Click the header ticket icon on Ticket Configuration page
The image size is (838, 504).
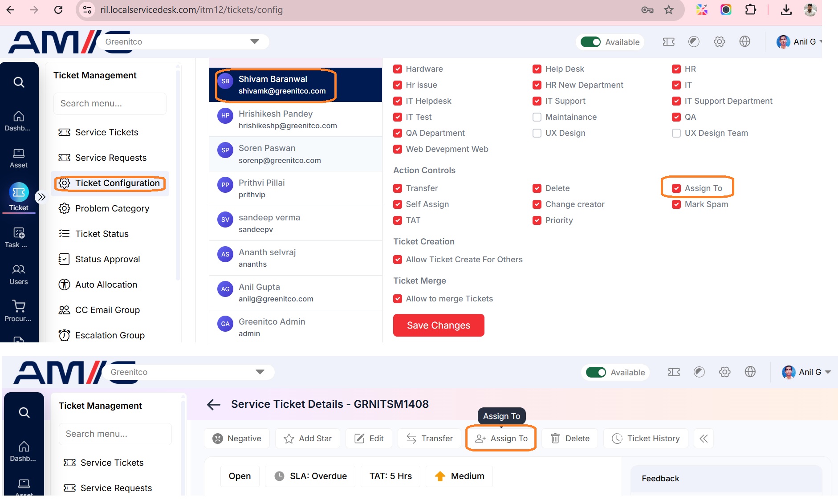click(668, 42)
